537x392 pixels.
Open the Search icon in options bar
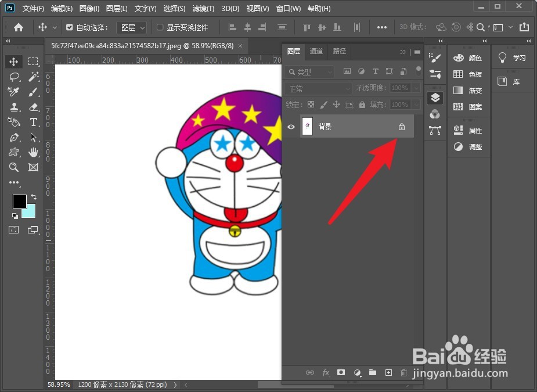pyautogui.click(x=481, y=27)
